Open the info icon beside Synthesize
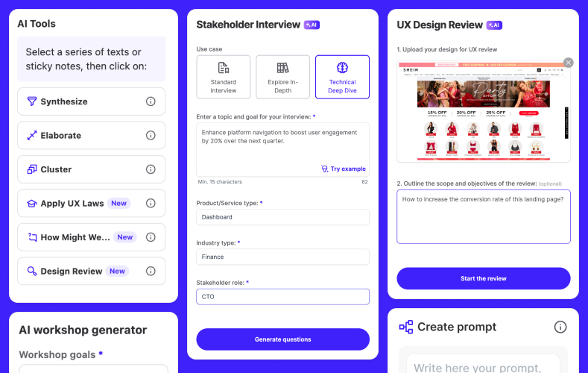 coord(151,101)
